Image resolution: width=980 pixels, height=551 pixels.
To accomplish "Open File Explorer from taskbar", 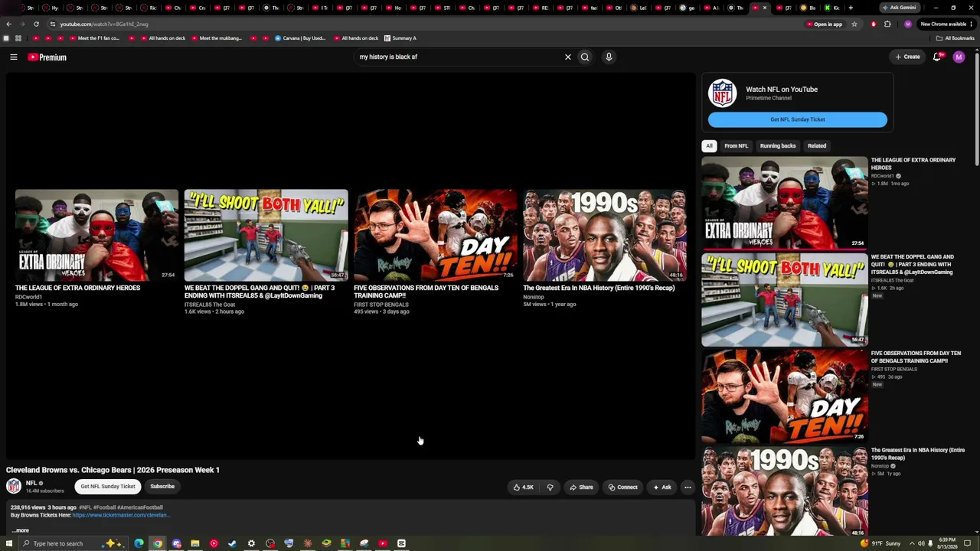I will [195, 543].
